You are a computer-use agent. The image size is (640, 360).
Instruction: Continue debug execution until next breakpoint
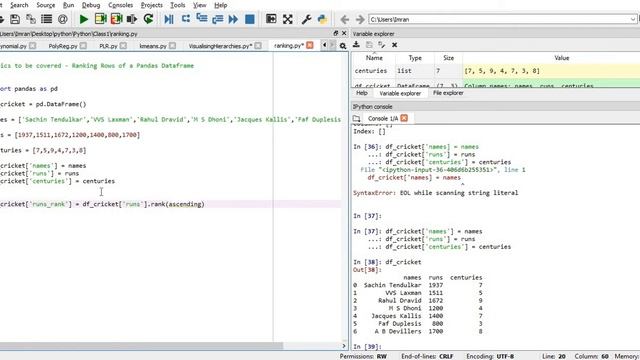pyautogui.click(x=233, y=19)
